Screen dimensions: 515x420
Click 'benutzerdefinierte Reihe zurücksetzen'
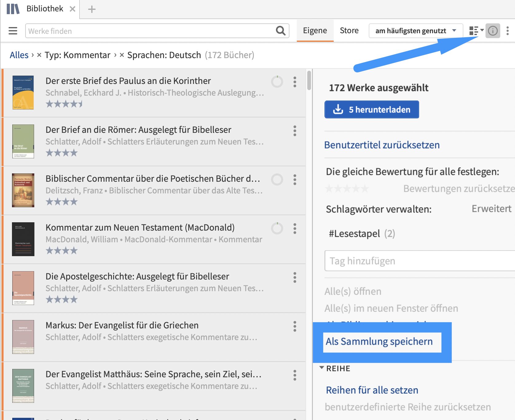click(x=408, y=407)
